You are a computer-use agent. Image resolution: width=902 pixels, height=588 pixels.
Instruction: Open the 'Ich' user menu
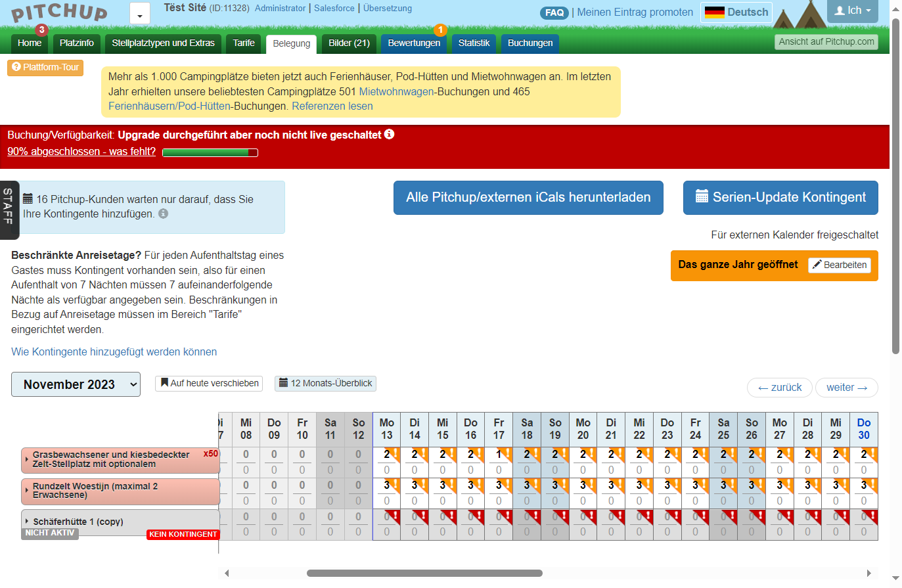click(853, 11)
